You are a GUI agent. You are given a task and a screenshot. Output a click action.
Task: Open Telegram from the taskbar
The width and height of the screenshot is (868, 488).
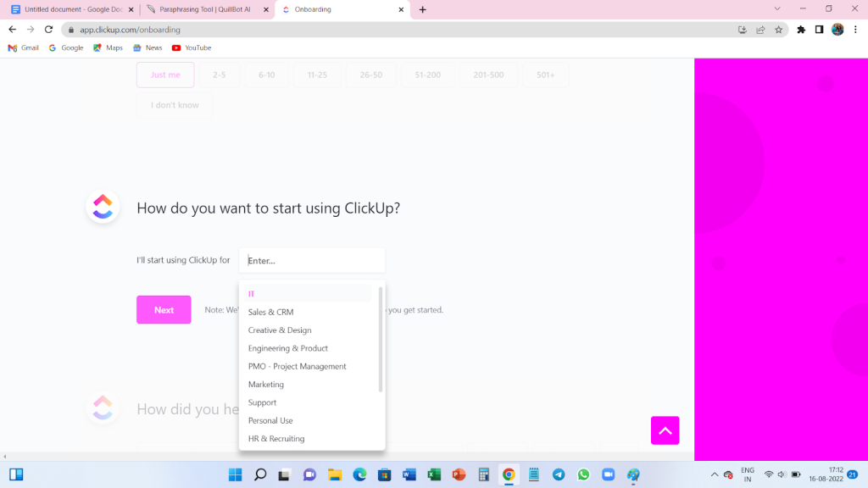coord(559,474)
